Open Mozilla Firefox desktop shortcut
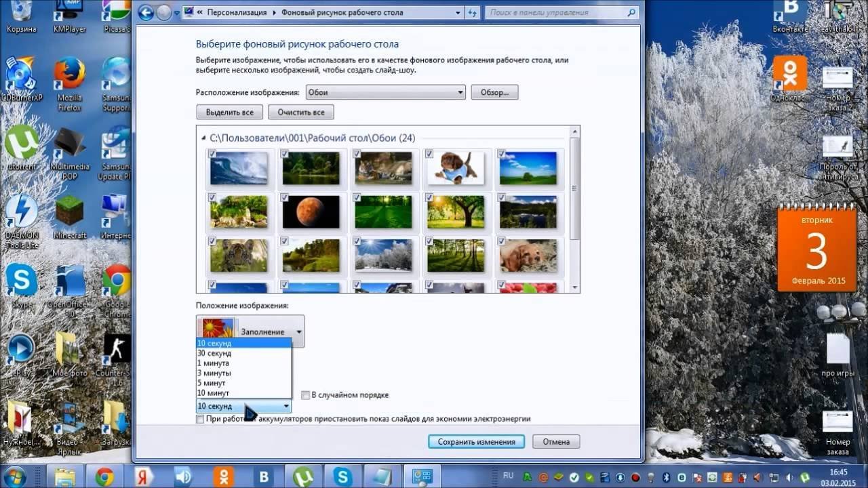Image resolution: width=868 pixels, height=488 pixels. (69, 83)
